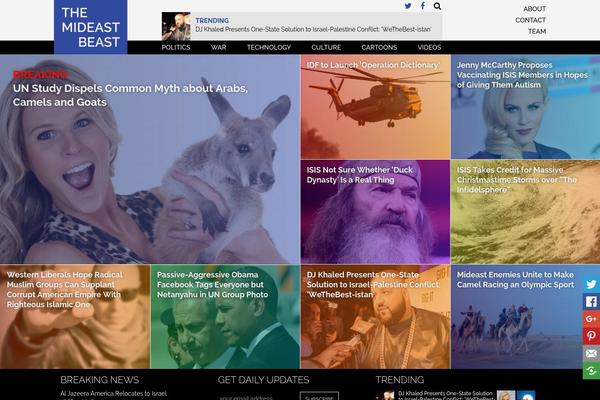
Task: Focus the email address field
Action: [x=257, y=397]
